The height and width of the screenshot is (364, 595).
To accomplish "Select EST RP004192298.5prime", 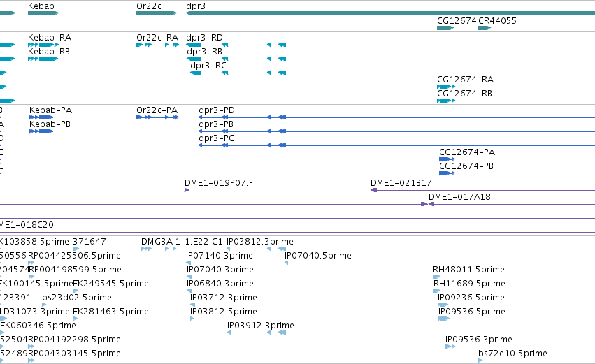I will point(31,347).
